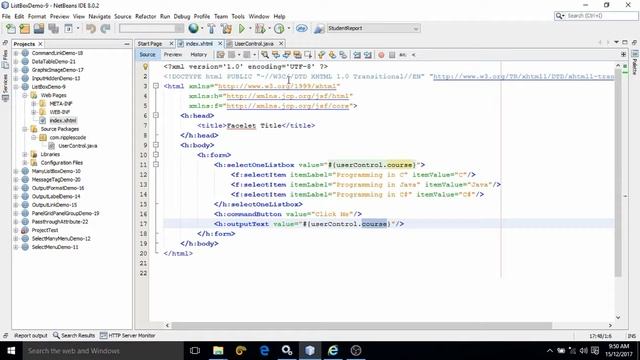Collapse the html code fold on line 3
The image size is (640, 360).
pos(156,86)
